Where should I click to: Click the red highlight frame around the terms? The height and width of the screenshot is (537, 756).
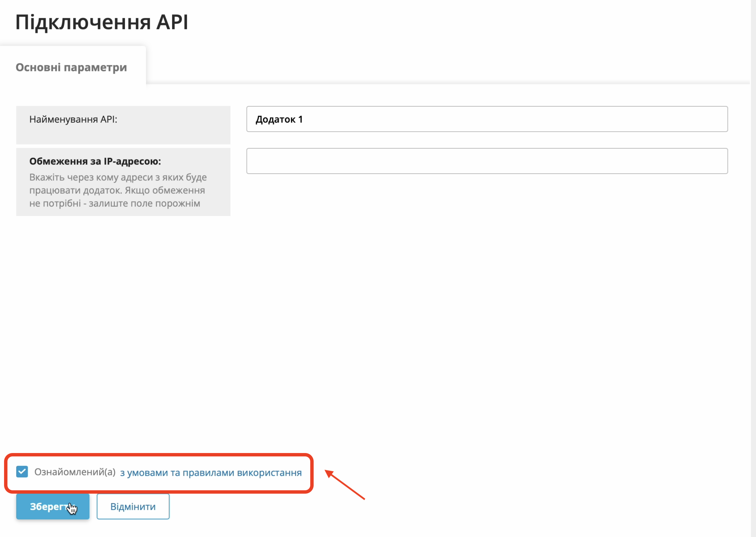coord(159,455)
